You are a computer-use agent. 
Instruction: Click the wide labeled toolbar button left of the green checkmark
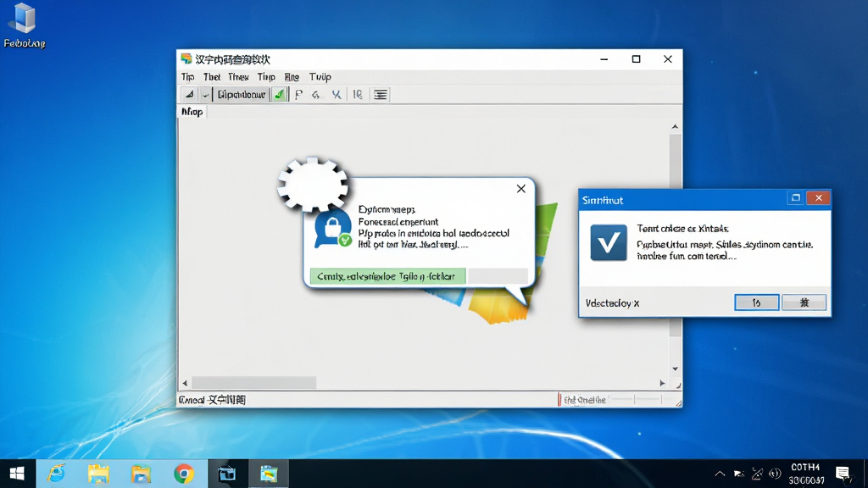tap(242, 95)
